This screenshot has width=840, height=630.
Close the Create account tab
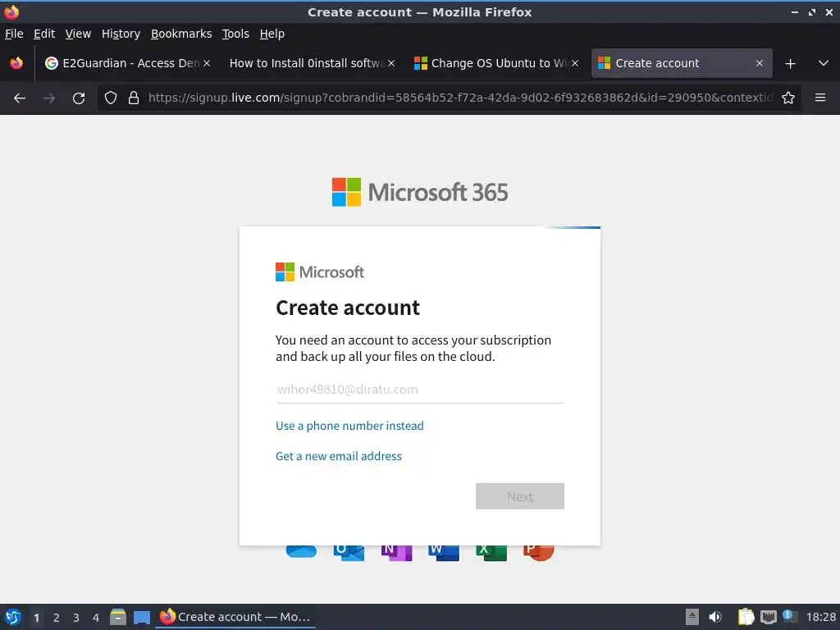(760, 63)
